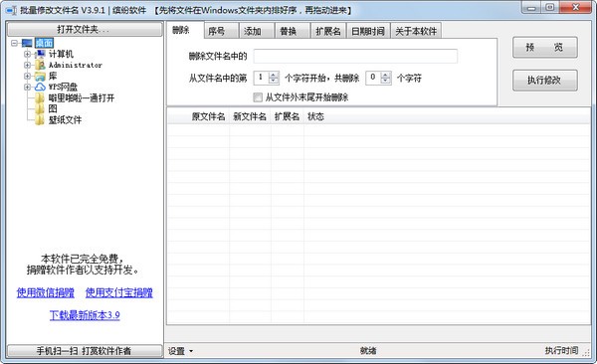The height and width of the screenshot is (364, 597).
Task: Click the 啪里啪啦一通打开 folder icon
Action: pyautogui.click(x=41, y=98)
